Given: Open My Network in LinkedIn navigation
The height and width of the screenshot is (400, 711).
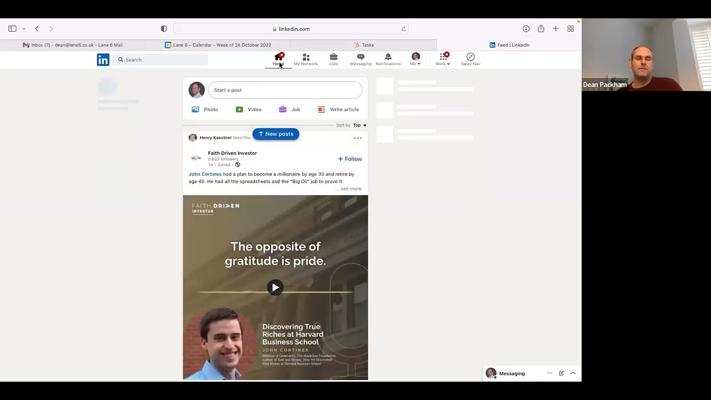Looking at the screenshot, I should click(305, 59).
